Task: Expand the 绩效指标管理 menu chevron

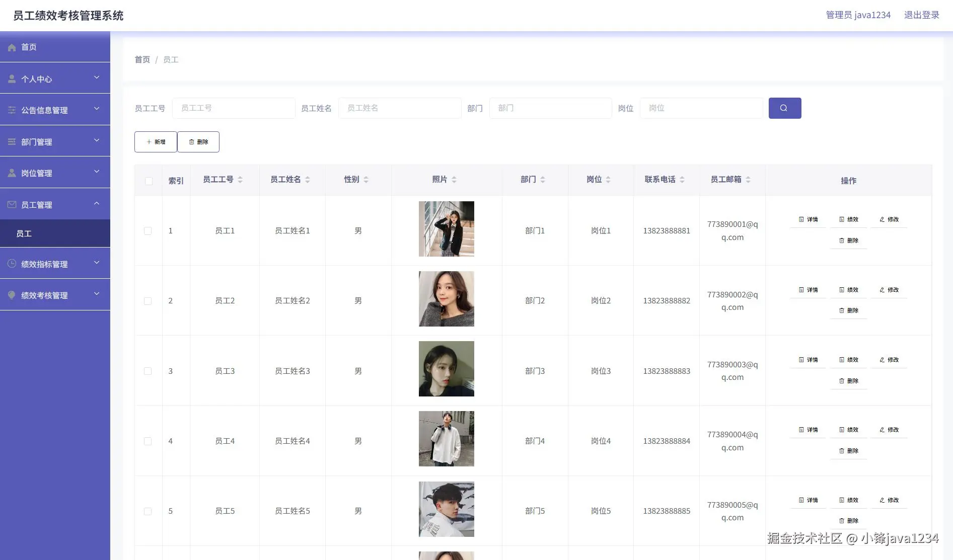Action: click(97, 263)
